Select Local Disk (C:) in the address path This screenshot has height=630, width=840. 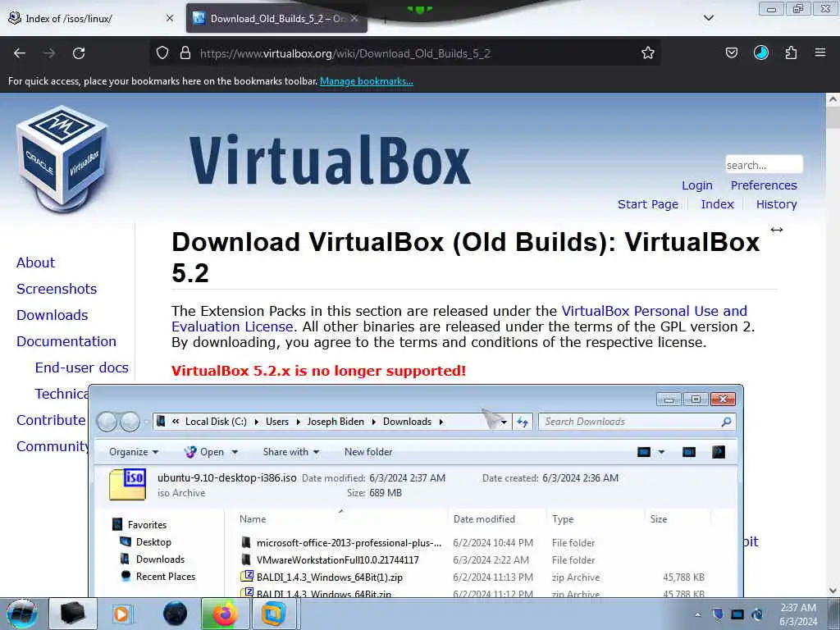point(216,422)
